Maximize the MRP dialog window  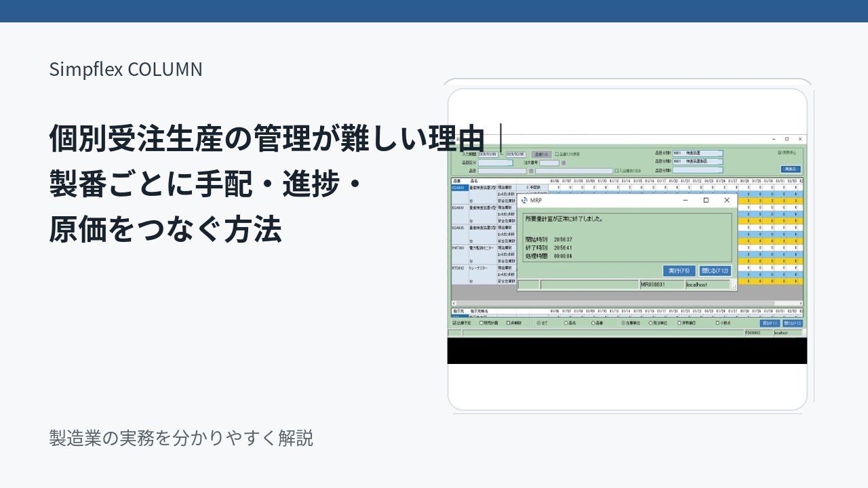click(706, 201)
